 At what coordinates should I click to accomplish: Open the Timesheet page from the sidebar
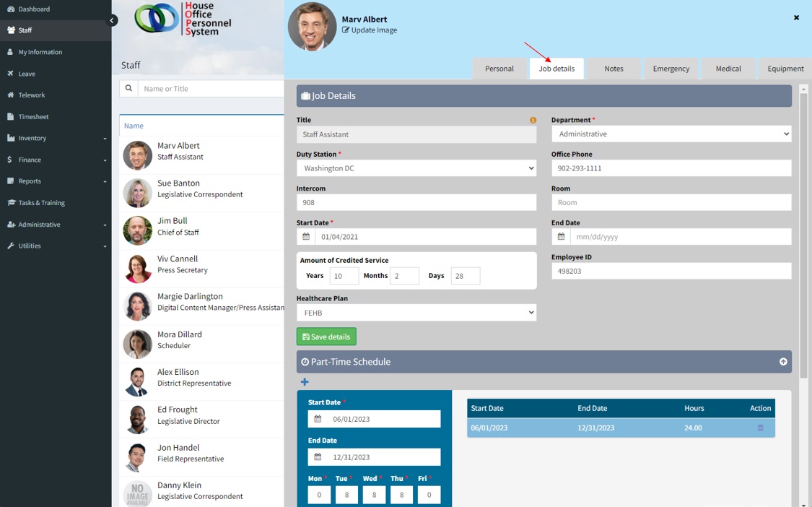[x=33, y=116]
